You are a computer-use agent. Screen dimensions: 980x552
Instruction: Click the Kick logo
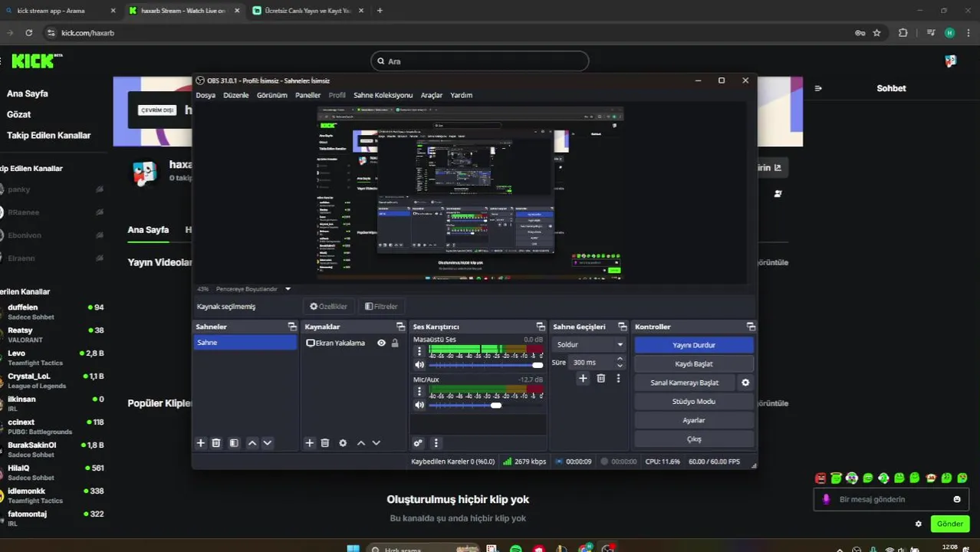(37, 61)
